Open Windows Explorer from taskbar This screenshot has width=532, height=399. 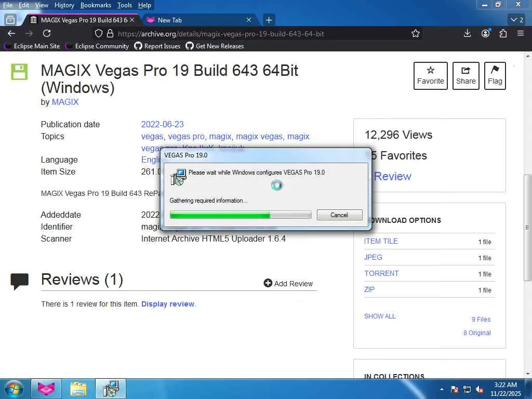coord(78,389)
